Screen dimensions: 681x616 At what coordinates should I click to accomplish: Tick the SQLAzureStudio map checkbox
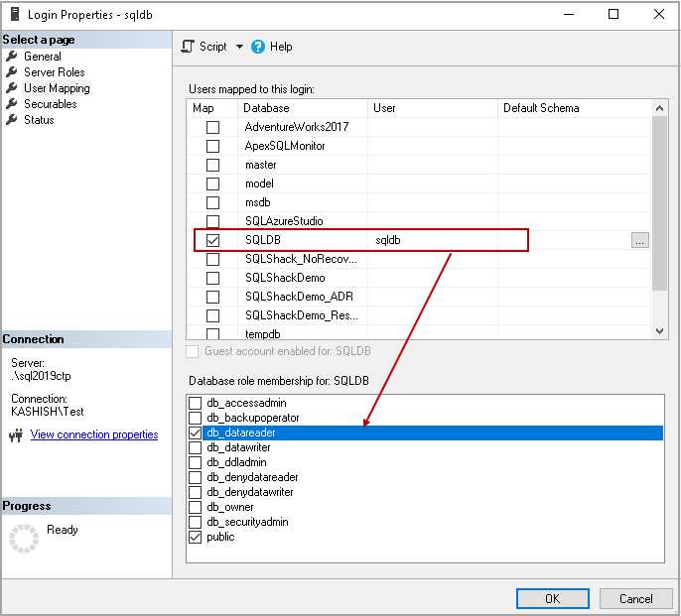click(x=212, y=221)
